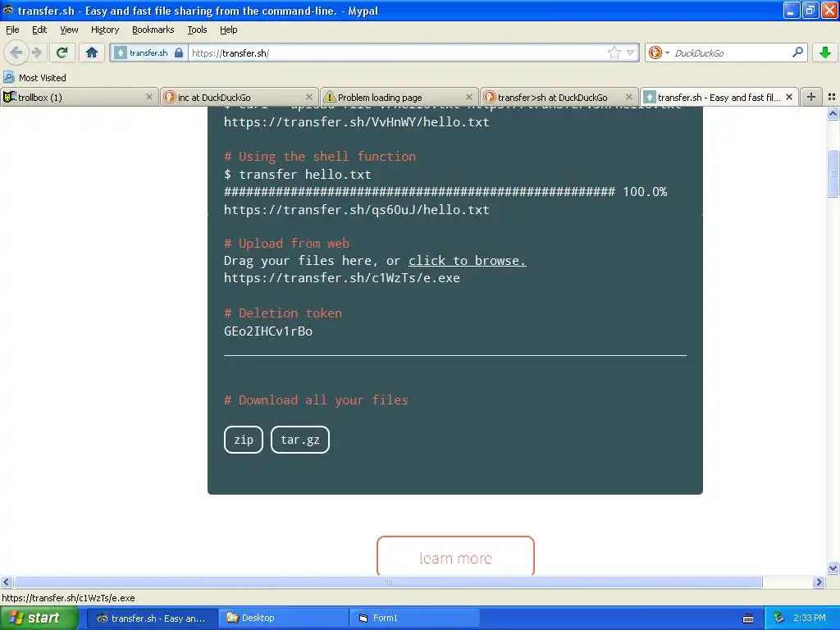Bookmark this page with the star

tap(614, 52)
